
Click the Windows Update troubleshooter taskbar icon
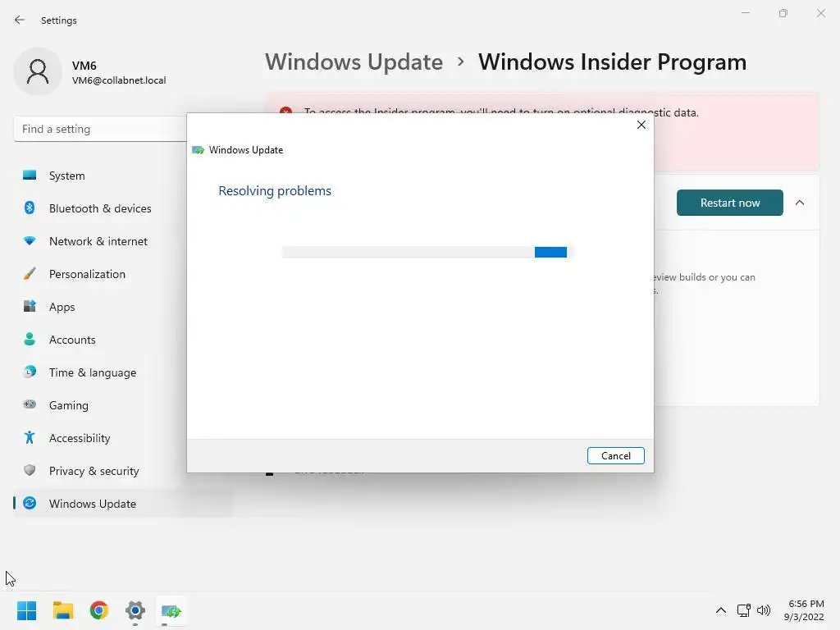point(171,610)
